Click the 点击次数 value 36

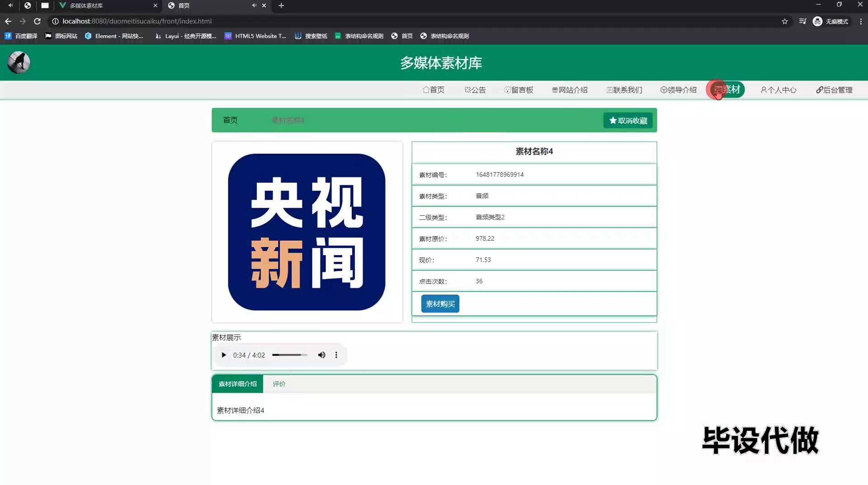(x=479, y=281)
